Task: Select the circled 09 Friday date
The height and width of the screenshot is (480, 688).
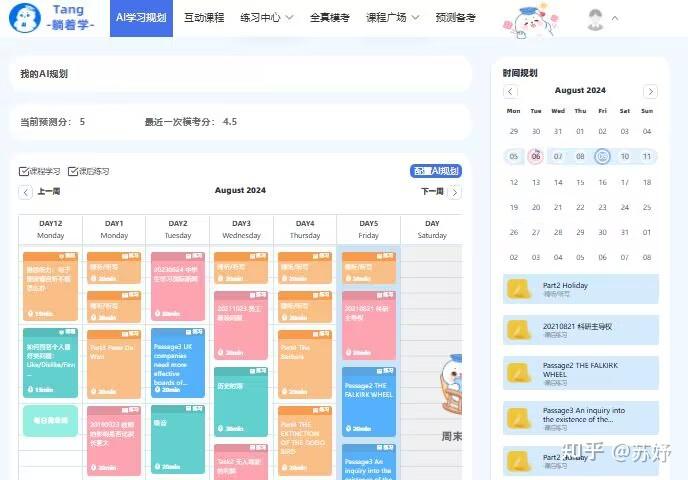Action: 602,156
